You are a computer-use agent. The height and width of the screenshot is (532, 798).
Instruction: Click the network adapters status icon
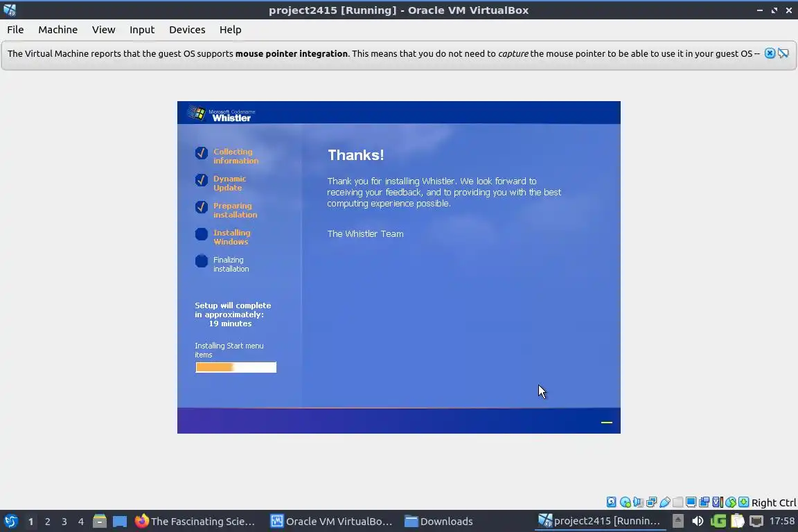click(651, 502)
